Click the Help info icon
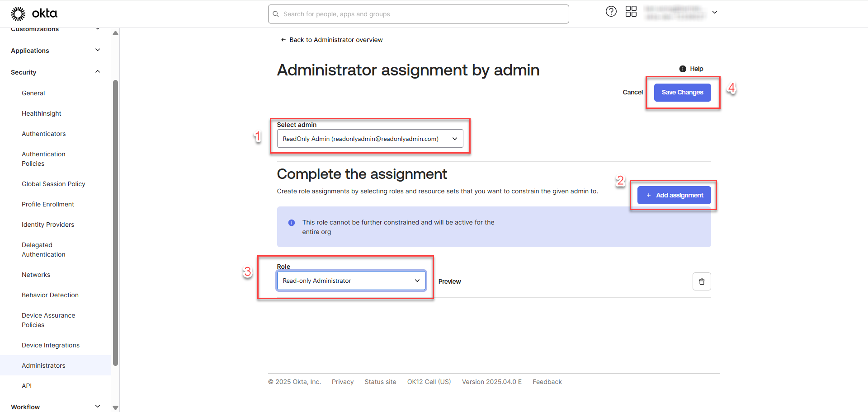Image resolution: width=868 pixels, height=412 pixels. coord(683,69)
